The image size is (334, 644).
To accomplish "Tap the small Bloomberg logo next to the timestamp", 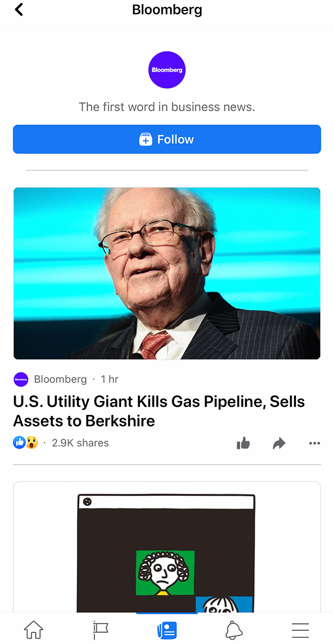I will pos(21,379).
